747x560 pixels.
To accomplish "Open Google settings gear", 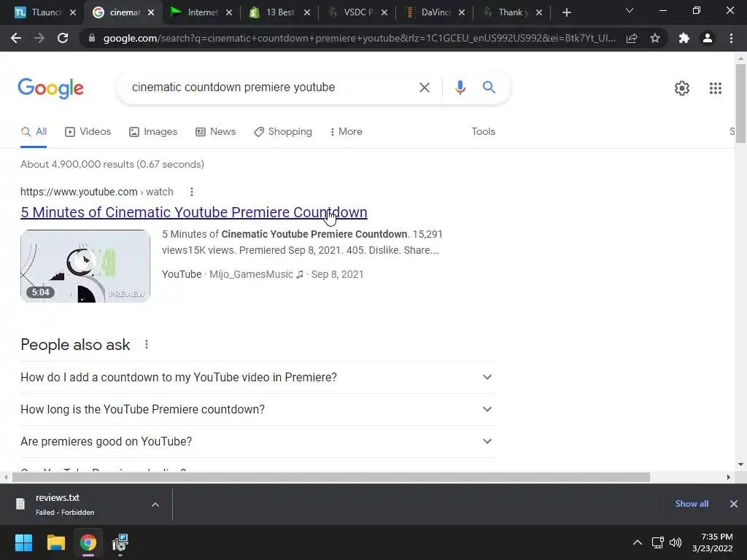I will click(x=682, y=88).
